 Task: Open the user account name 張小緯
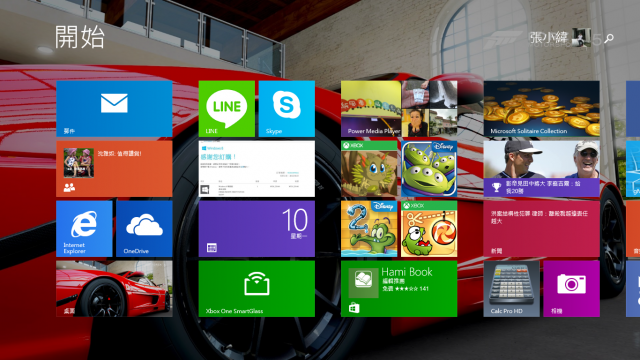coord(548,38)
